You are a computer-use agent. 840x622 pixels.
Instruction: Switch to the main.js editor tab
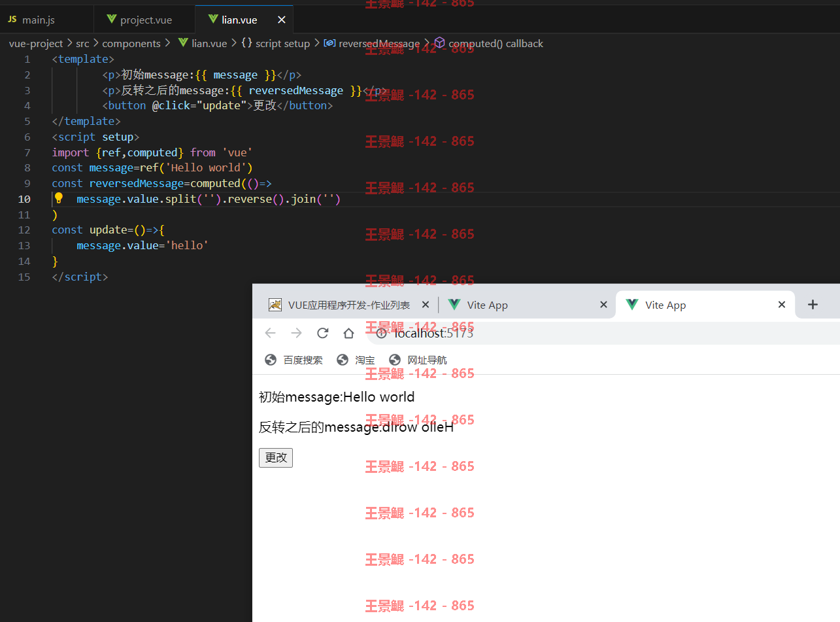[x=46, y=20]
